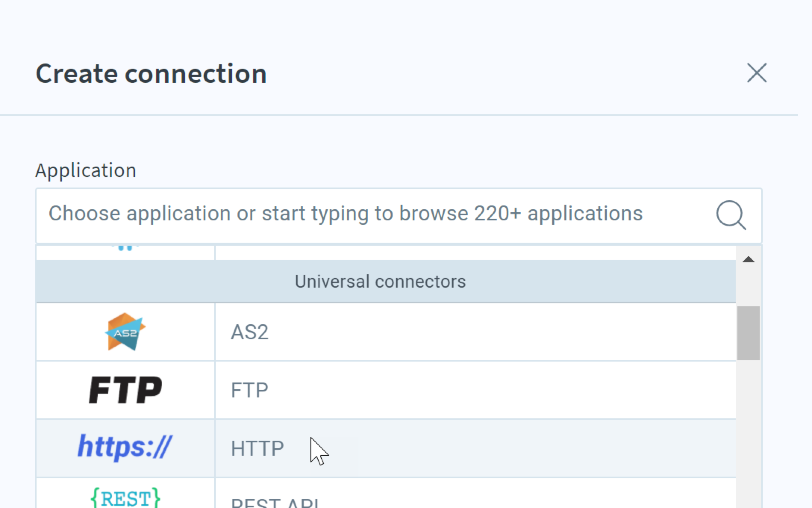Click the HTTP text label
812x508 pixels.
pyautogui.click(x=257, y=448)
